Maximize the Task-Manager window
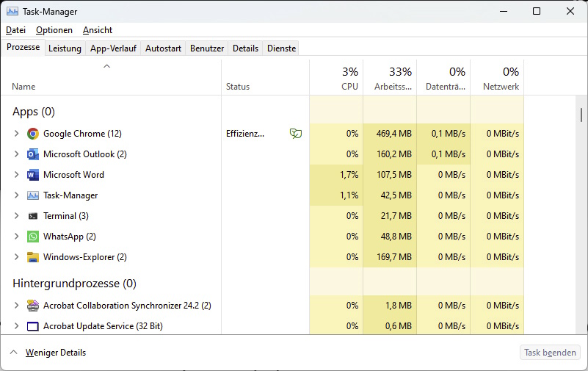Image resolution: width=588 pixels, height=371 pixels. [537, 11]
